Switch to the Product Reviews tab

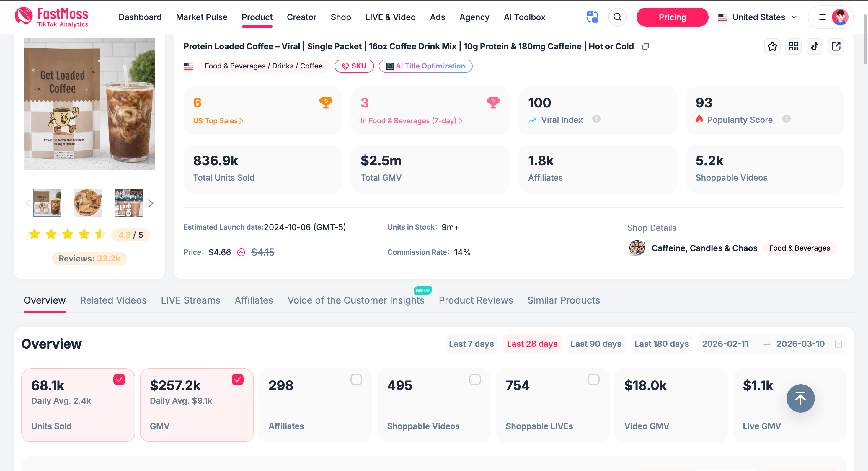(476, 300)
